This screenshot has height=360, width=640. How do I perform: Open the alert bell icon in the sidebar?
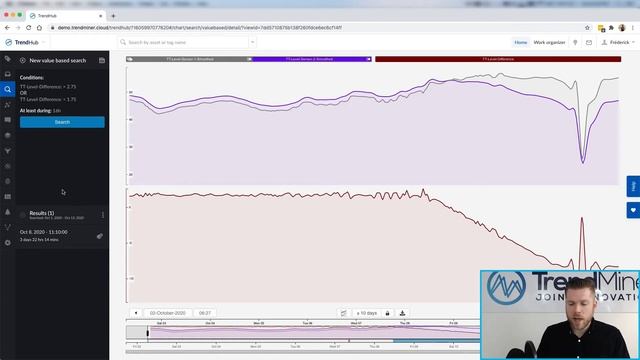point(7,212)
